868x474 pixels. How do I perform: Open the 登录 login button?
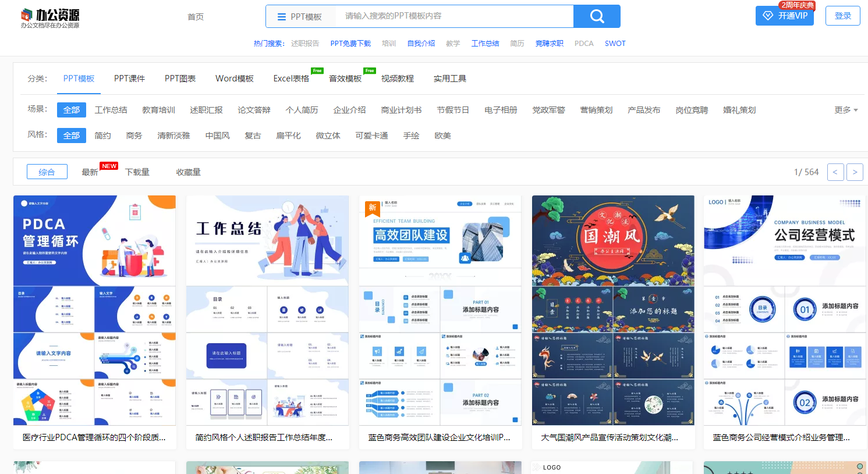point(842,16)
